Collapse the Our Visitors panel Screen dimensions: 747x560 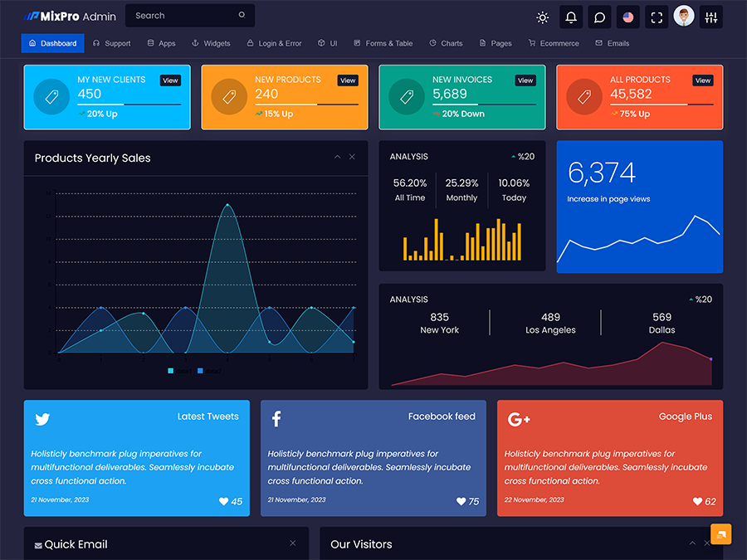[692, 543]
